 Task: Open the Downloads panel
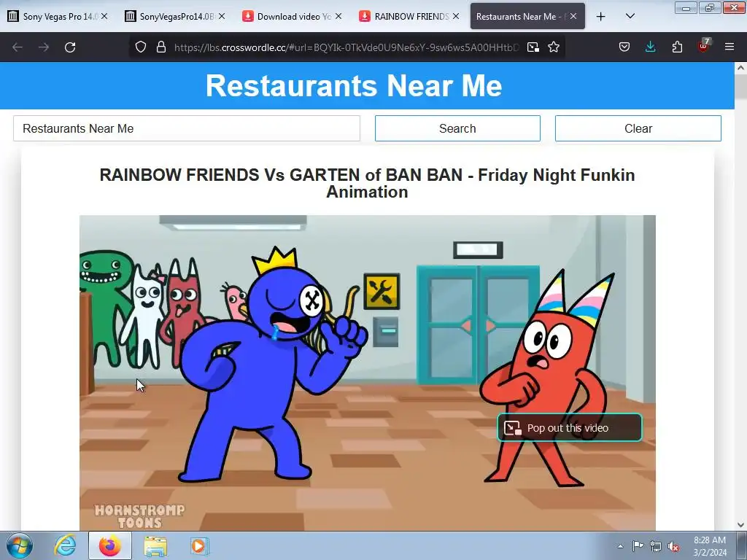pos(650,47)
